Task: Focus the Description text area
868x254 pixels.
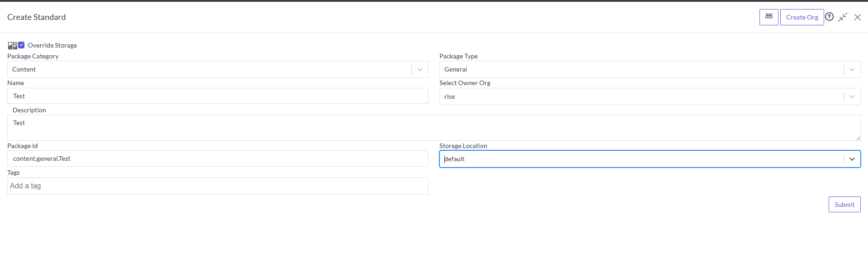Action: point(434,128)
